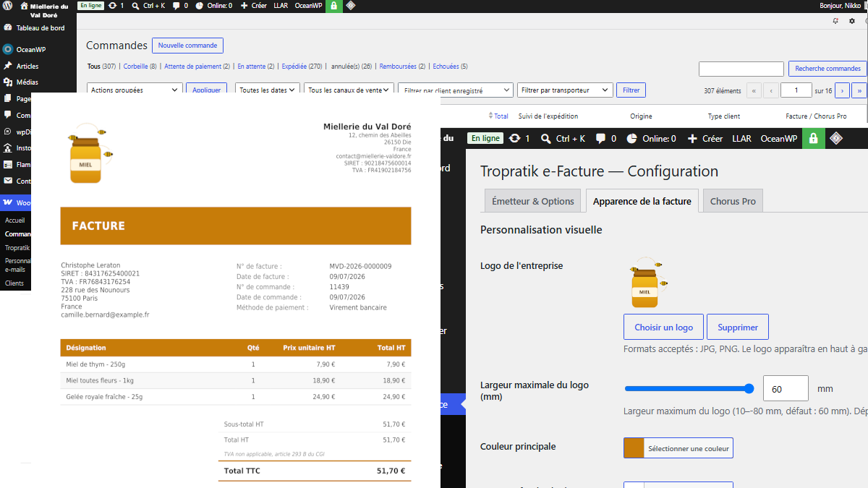Click Recherche commandes button
The height and width of the screenshot is (488, 868).
827,69
